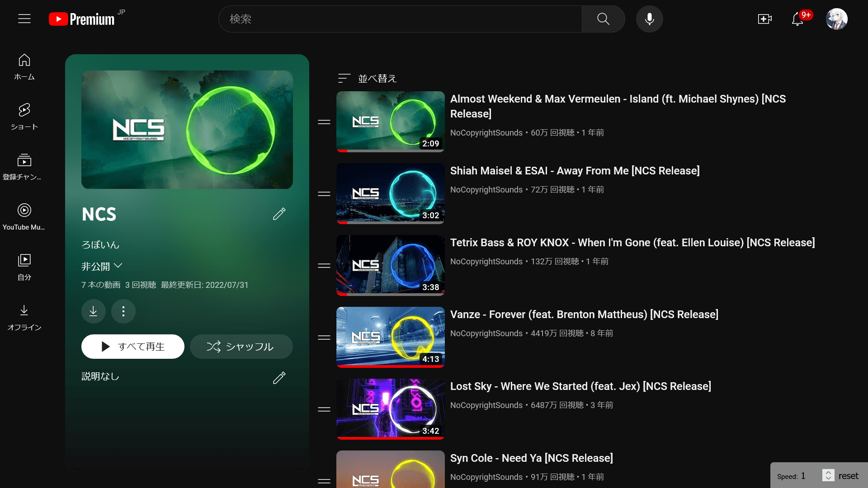Open NoCopyrightSounds channel under Syn Cole video
This screenshot has width=868, height=488.
point(486,477)
